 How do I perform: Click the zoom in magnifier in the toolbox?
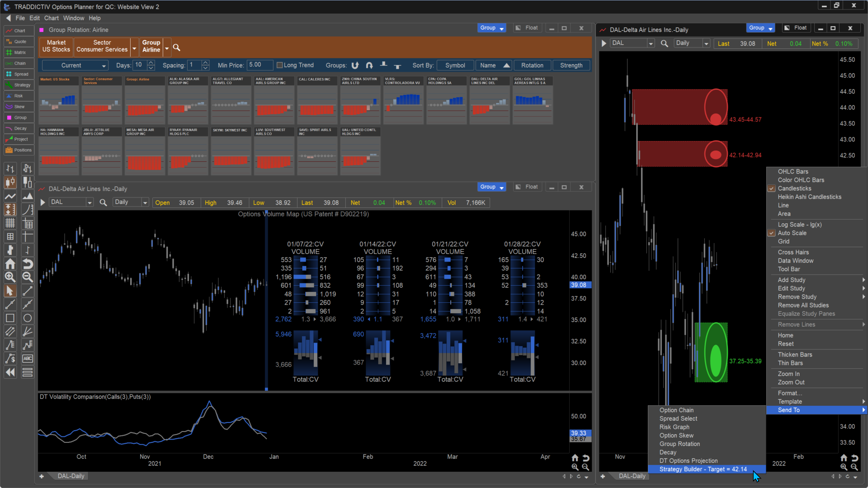point(10,277)
